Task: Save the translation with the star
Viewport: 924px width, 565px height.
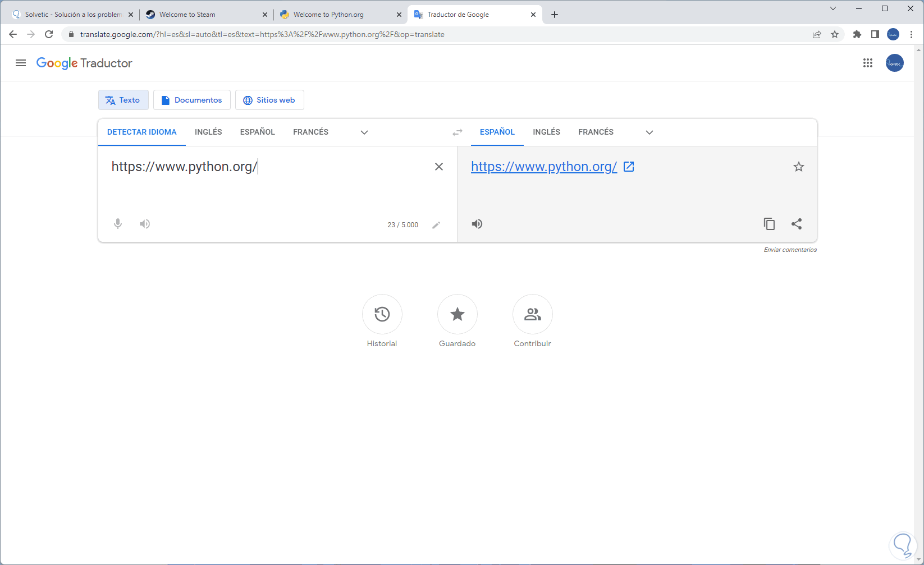Action: pyautogui.click(x=799, y=167)
